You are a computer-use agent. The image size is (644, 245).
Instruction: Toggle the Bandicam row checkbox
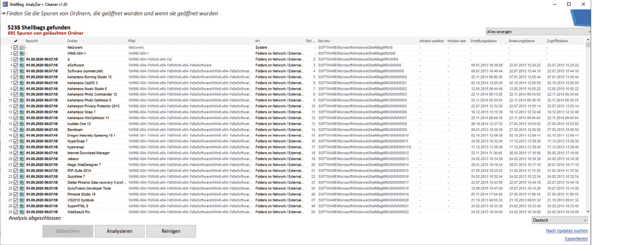pos(16,130)
